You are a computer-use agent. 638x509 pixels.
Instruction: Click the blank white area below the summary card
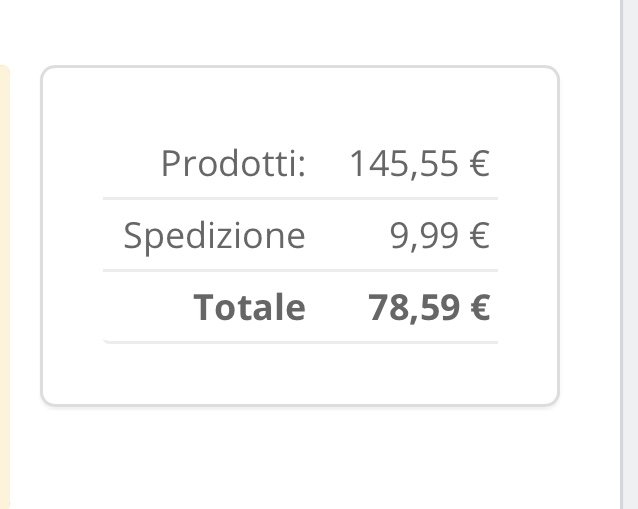coord(300,460)
